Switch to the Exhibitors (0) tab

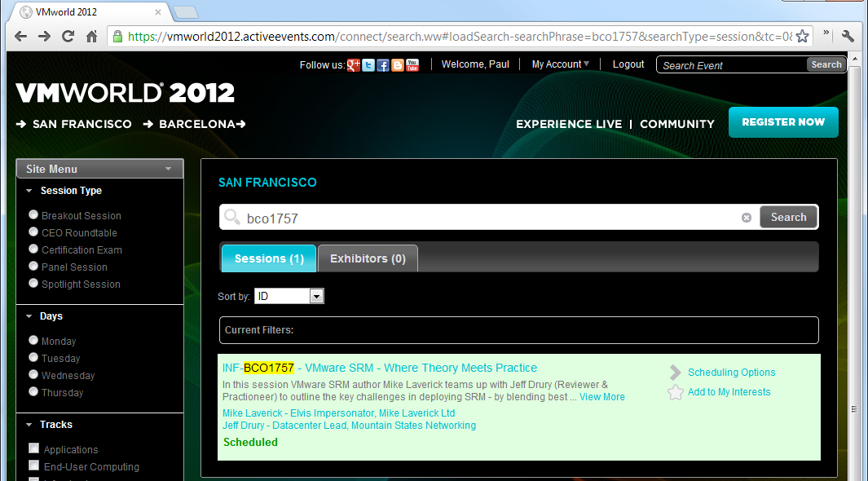click(368, 258)
